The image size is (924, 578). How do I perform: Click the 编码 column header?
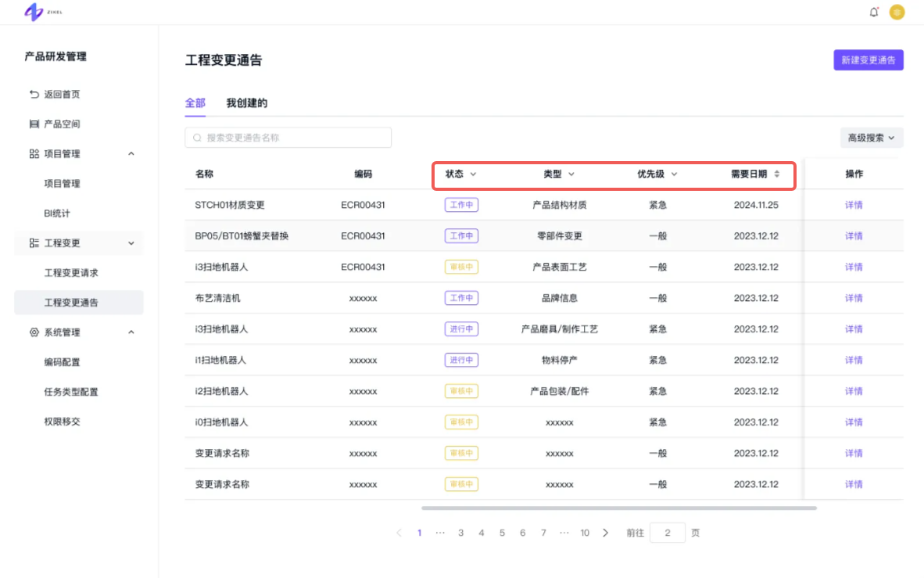[x=363, y=174]
